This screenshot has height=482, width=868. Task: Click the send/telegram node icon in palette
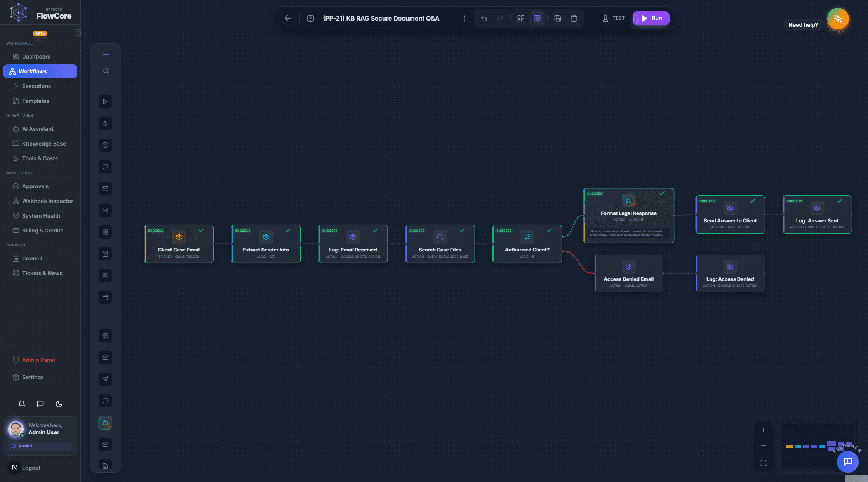pos(105,379)
